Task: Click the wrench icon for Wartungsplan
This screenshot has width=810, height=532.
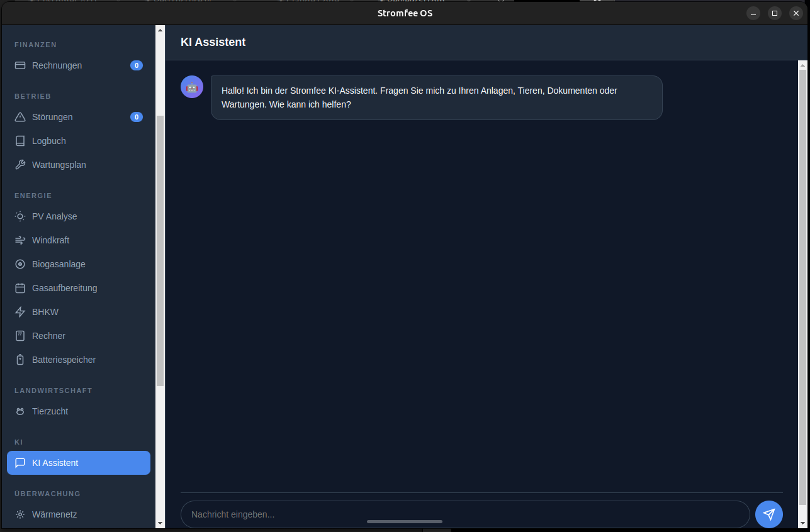Action: click(20, 165)
